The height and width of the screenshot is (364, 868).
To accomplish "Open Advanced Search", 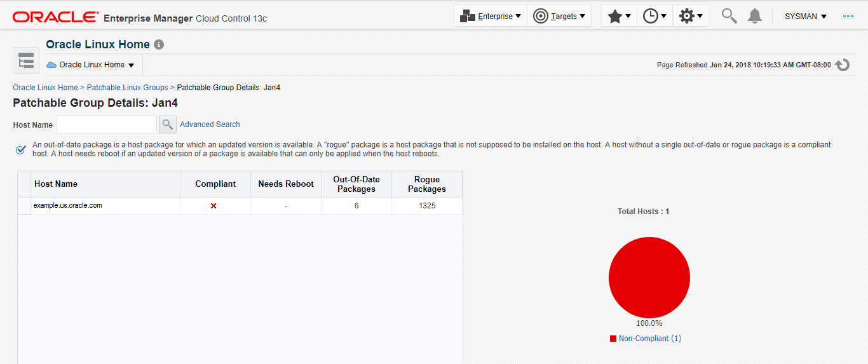I will pyautogui.click(x=210, y=125).
